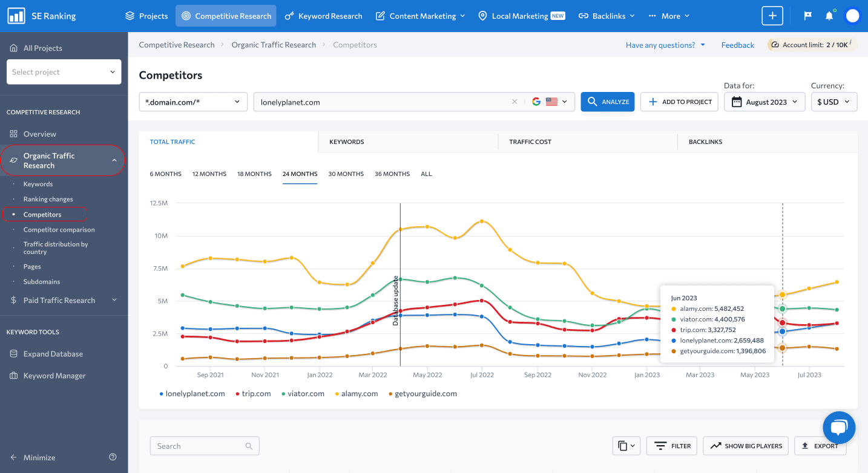This screenshot has height=473, width=868.
Task: Open Google US search engine selector
Action: (550, 102)
